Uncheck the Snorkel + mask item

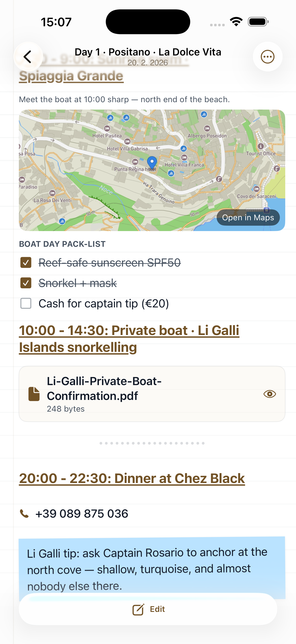pos(26,283)
